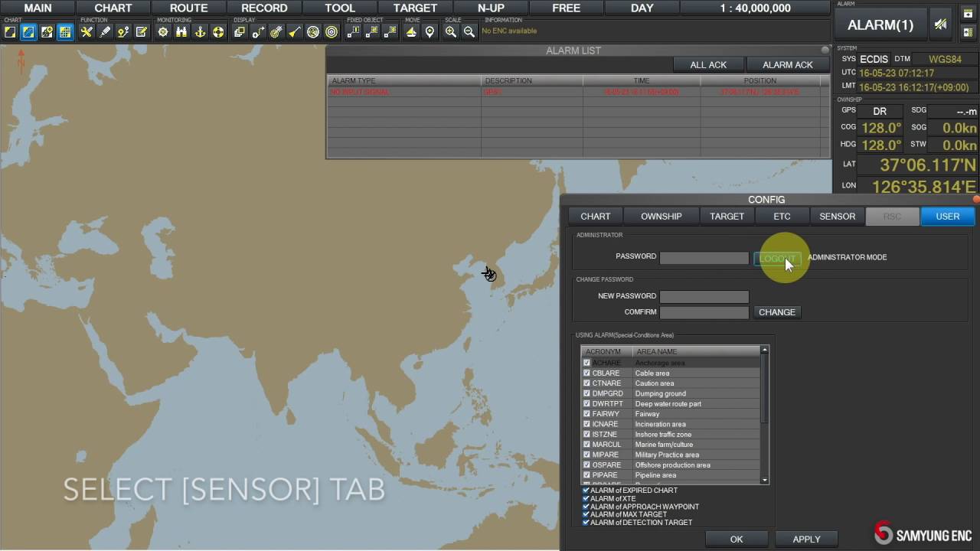980x551 pixels.
Task: Click the first CHART group toolbar icon
Action: pyautogui.click(x=10, y=32)
